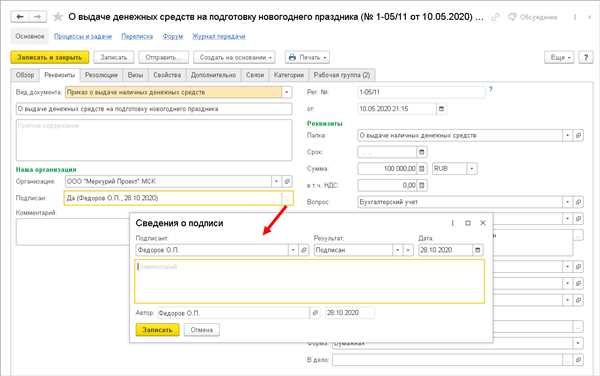
Task: Click yellow Записать button in dialog
Action: pyautogui.click(x=157, y=330)
